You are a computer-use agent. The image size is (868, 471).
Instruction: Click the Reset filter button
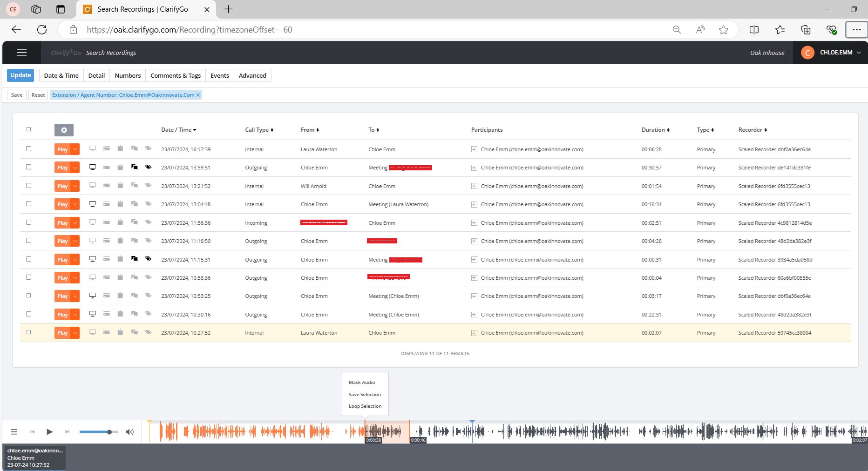[38, 95]
